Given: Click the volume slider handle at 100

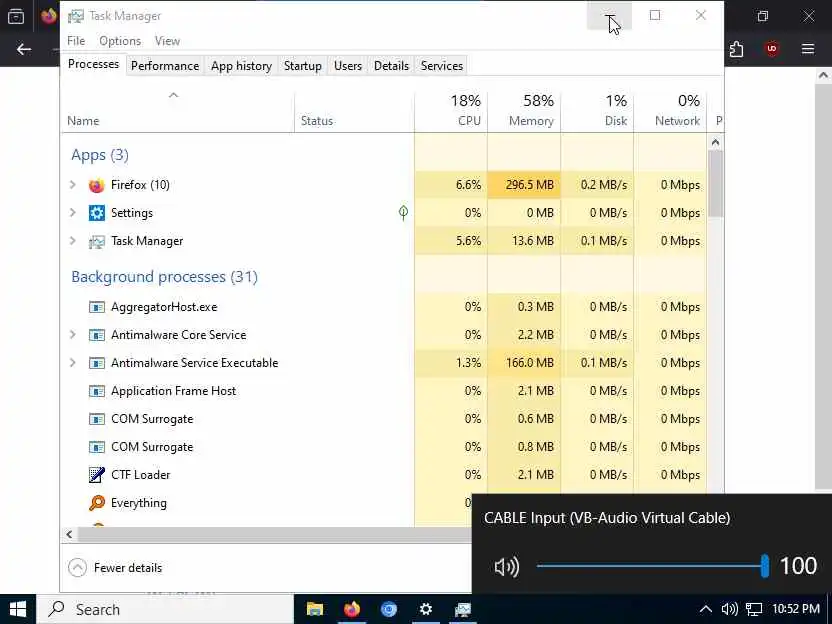Looking at the screenshot, I should [x=765, y=566].
